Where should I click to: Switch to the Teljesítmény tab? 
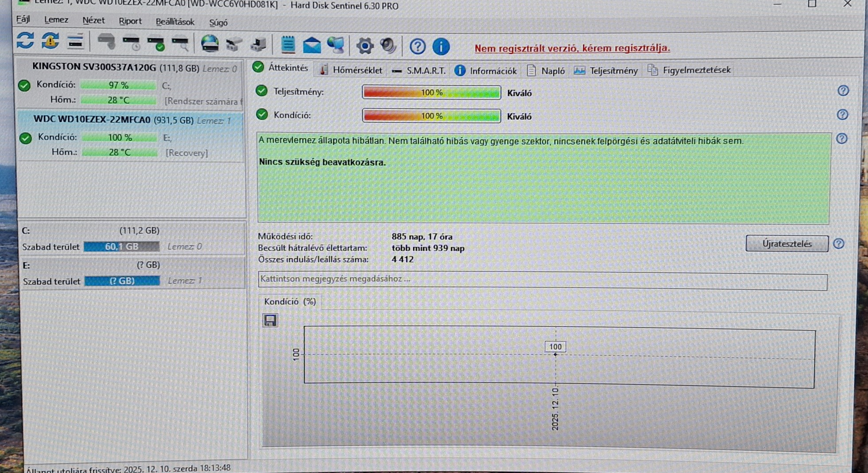pos(606,71)
